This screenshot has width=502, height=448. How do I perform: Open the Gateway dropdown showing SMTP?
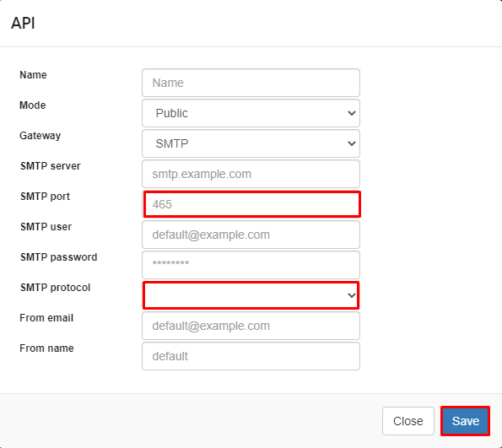(251, 143)
